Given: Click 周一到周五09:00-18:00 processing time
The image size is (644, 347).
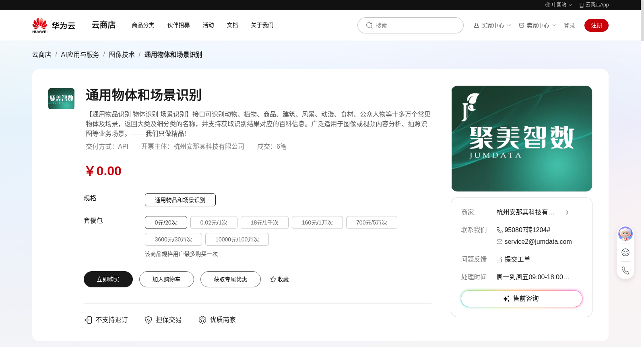Looking at the screenshot, I should click(x=533, y=277).
